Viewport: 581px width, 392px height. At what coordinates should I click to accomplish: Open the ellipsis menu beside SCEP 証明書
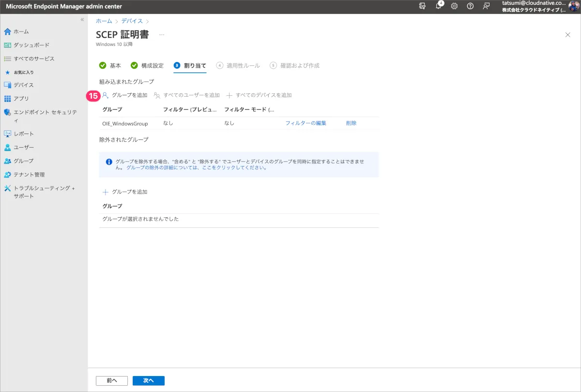162,35
